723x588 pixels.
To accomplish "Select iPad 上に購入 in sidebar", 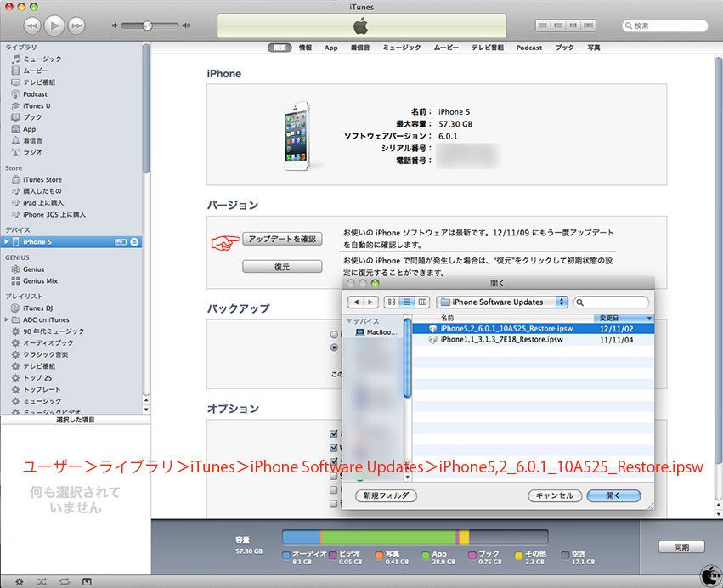I will pyautogui.click(x=42, y=202).
